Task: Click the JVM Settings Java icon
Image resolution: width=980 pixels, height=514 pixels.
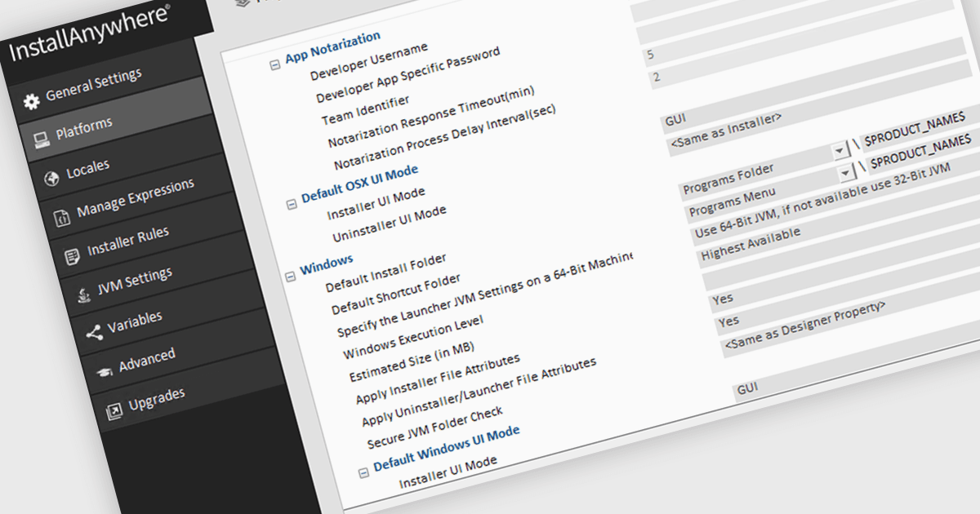Action: 83,294
